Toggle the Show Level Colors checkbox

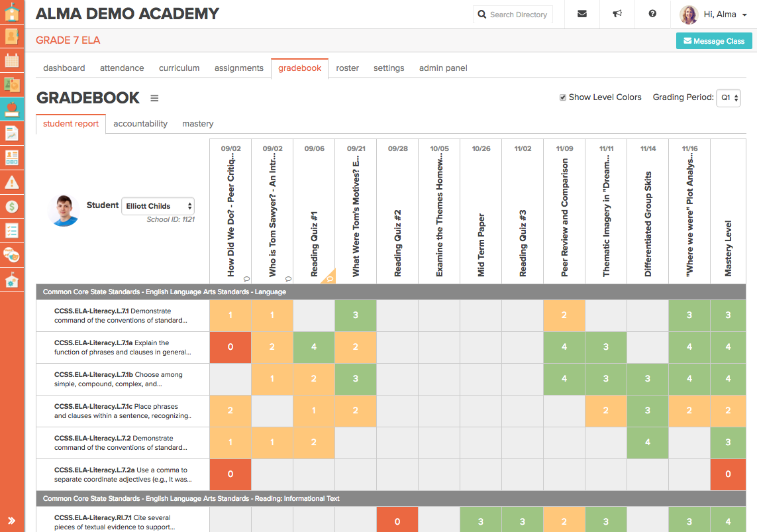pos(563,97)
